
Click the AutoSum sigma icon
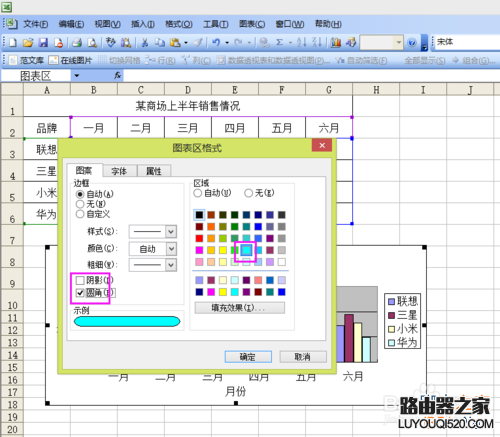click(280, 43)
